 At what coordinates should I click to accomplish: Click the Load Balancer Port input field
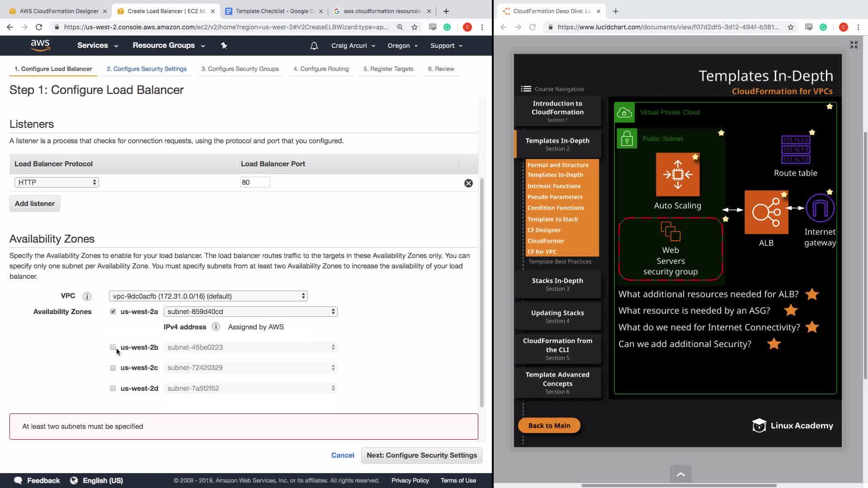click(x=255, y=182)
